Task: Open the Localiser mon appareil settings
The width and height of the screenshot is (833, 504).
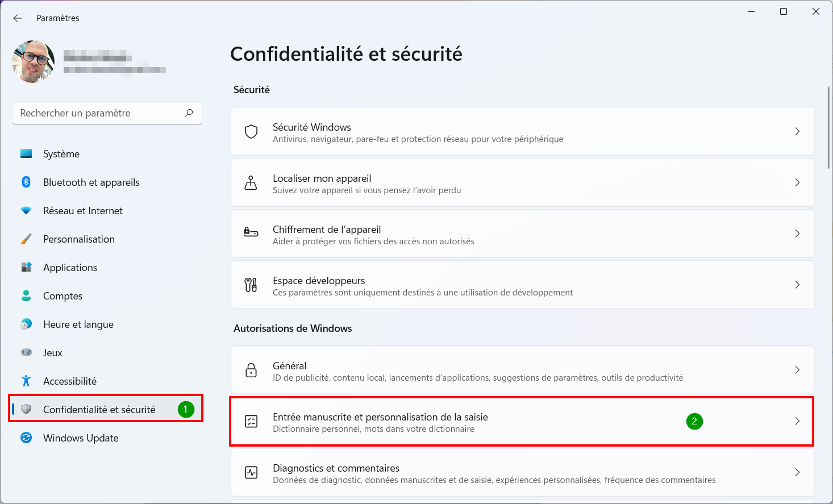Action: 522,182
